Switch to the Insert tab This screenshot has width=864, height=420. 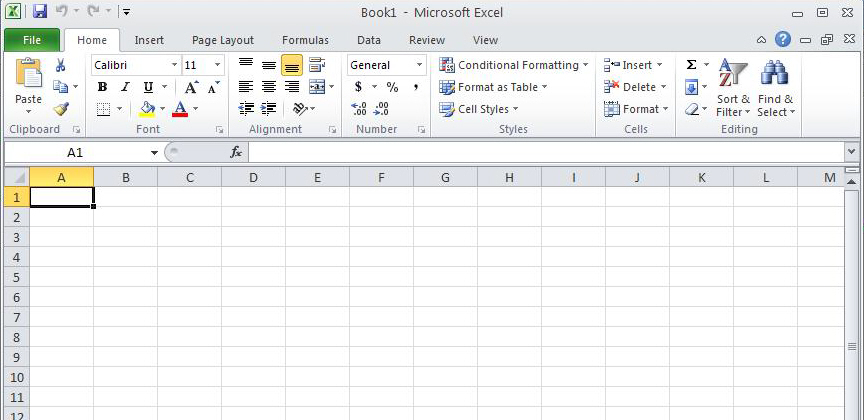149,40
